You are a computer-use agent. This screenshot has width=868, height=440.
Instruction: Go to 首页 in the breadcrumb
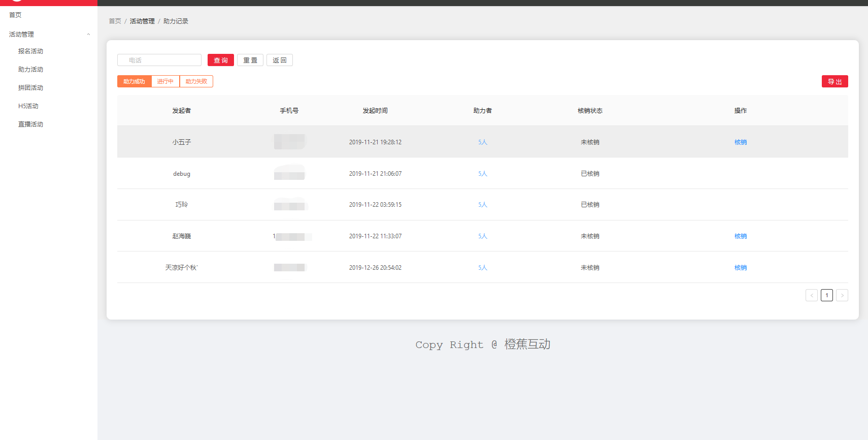[115, 21]
